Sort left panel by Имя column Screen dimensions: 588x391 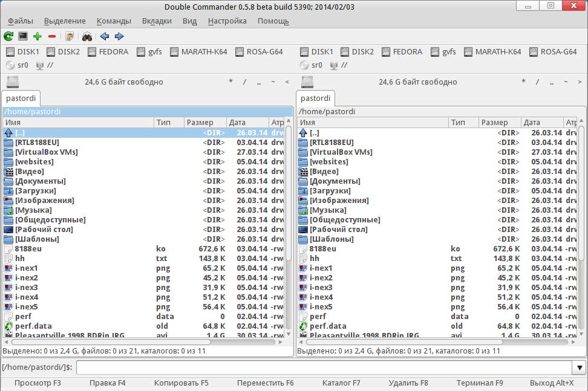tap(79, 123)
